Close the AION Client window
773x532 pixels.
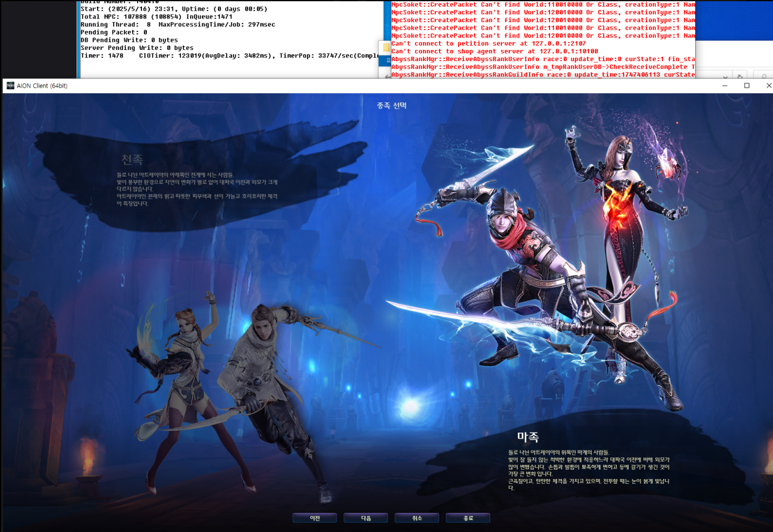pyautogui.click(x=767, y=86)
